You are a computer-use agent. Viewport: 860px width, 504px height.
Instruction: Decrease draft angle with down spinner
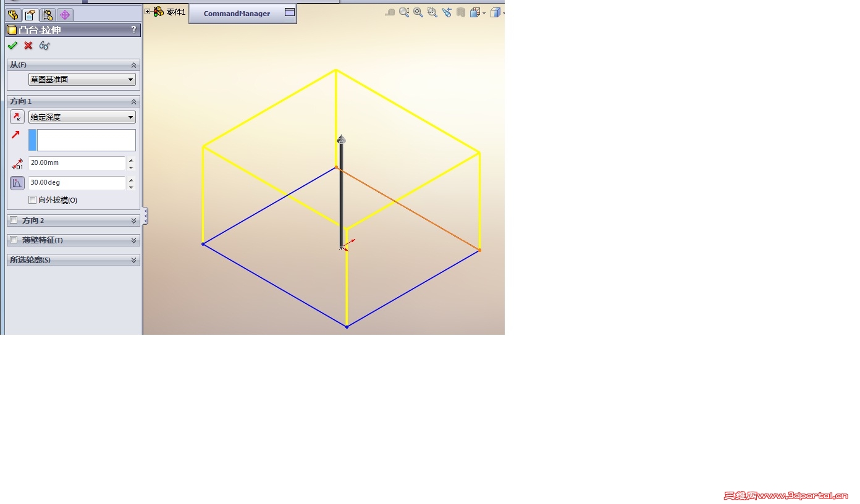coord(131,187)
